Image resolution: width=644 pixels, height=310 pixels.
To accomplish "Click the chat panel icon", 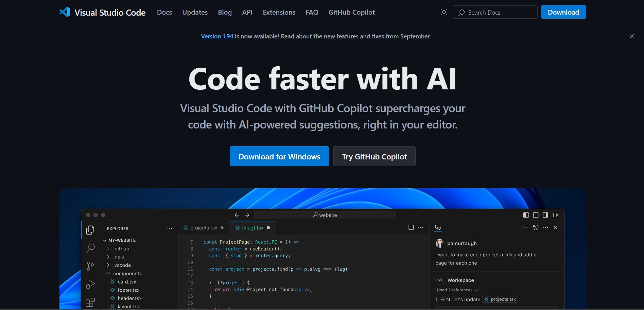I will click(x=438, y=227).
